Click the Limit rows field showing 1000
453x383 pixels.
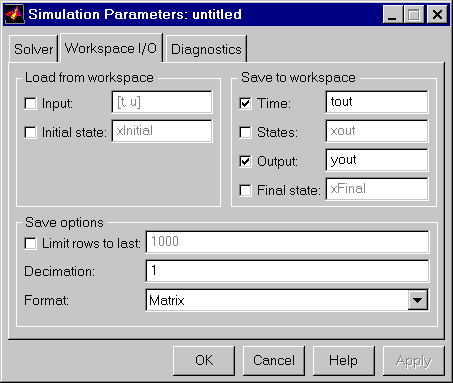[287, 242]
